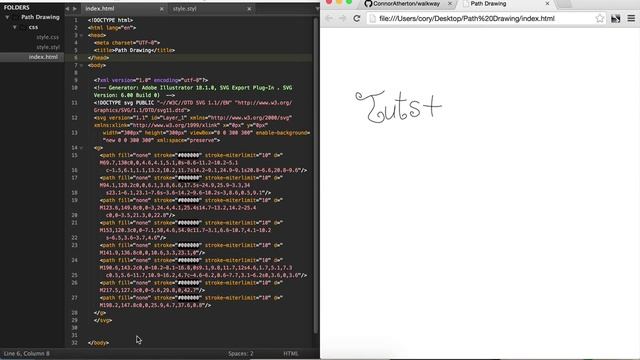Click the closing </svg> tag line
The height and width of the screenshot is (360, 640).
point(103,320)
